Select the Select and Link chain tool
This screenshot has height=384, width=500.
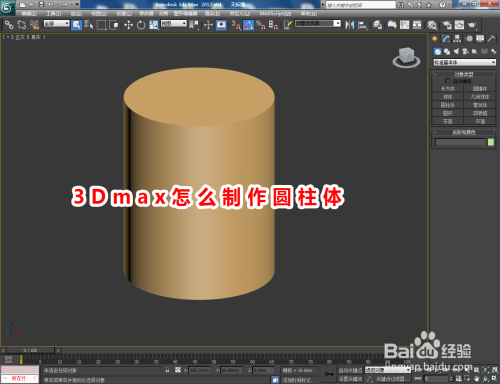9,25
